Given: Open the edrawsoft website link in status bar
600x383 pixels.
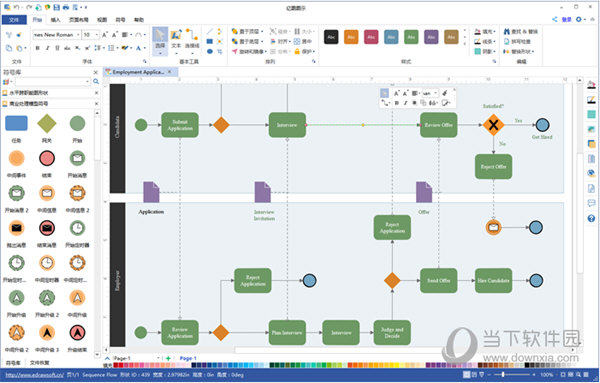Looking at the screenshot, I should click(34, 375).
